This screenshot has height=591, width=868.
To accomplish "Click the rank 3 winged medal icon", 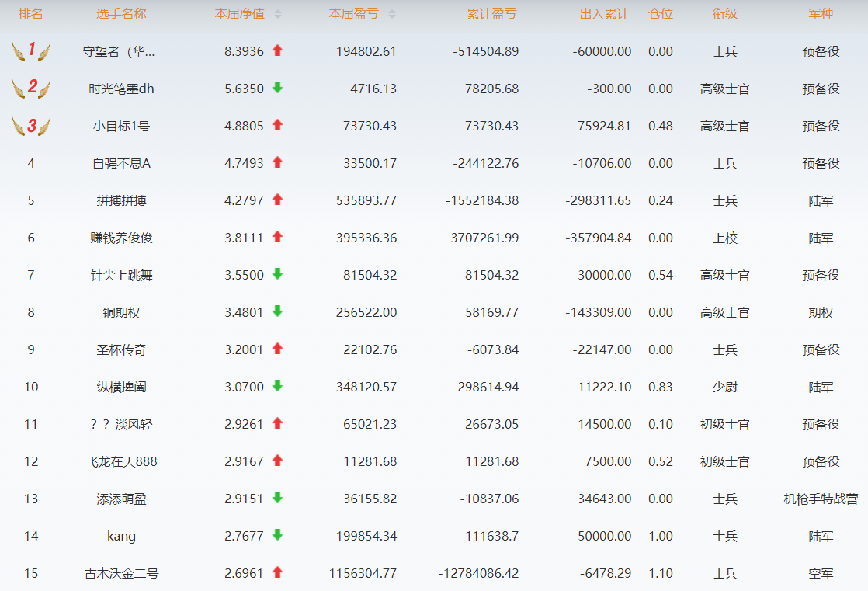I will click(32, 126).
